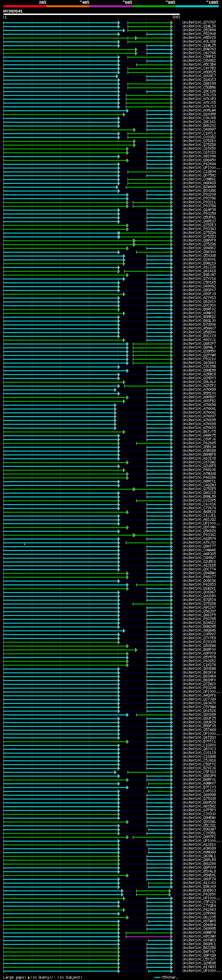This screenshot has width=222, height=980.
Task: Open hit UniRef100_A5DVZ9
Action: click(x=199, y=38)
